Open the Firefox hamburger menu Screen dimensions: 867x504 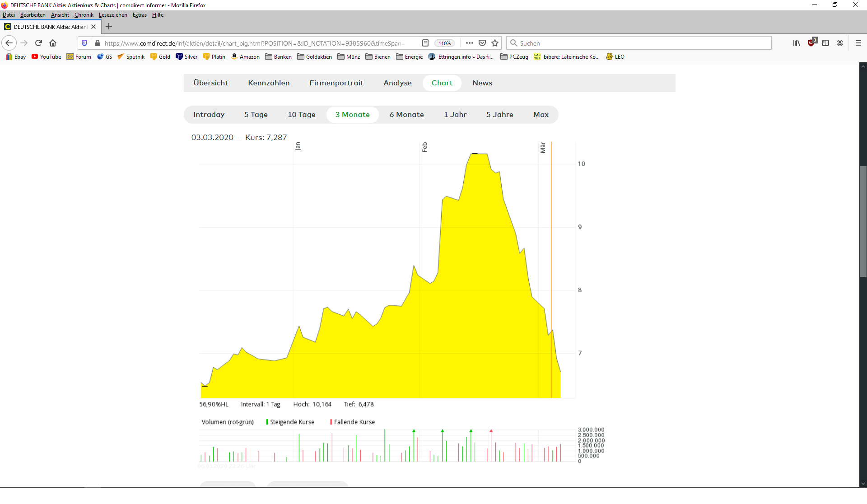(858, 43)
